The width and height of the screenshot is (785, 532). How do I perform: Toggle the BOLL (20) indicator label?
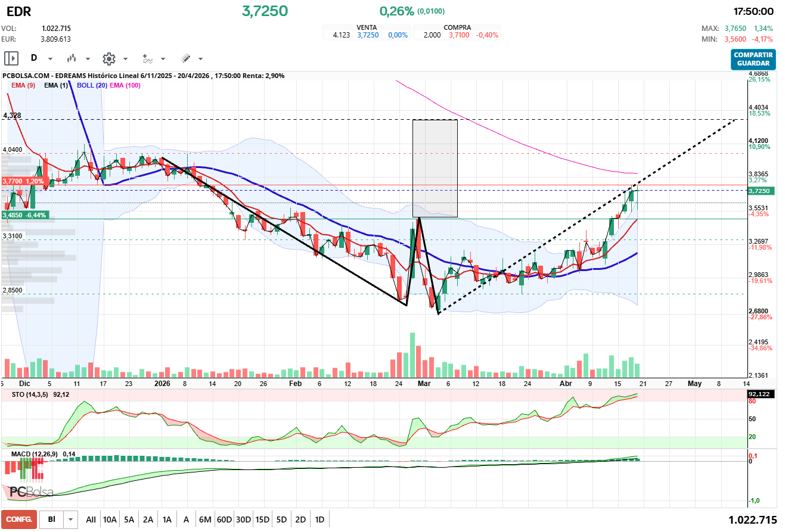click(92, 85)
